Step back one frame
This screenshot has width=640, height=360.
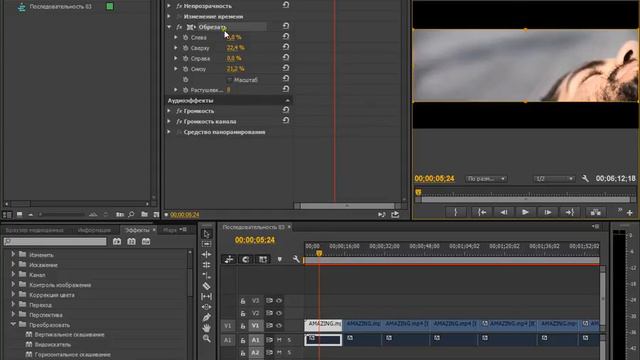pyautogui.click(x=504, y=212)
